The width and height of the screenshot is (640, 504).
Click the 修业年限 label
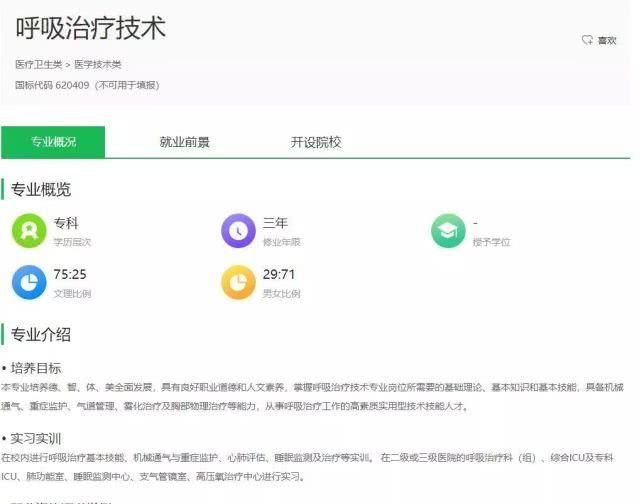282,242
